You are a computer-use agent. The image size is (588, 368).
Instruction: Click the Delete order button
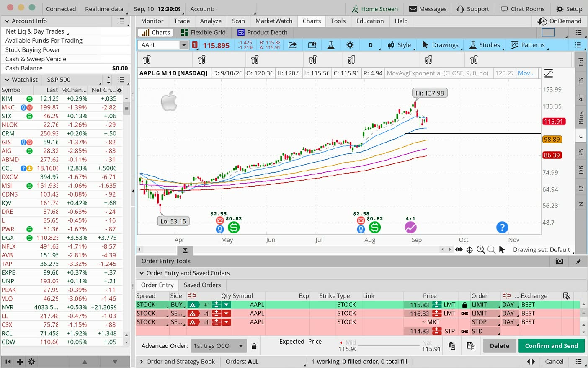pos(500,346)
